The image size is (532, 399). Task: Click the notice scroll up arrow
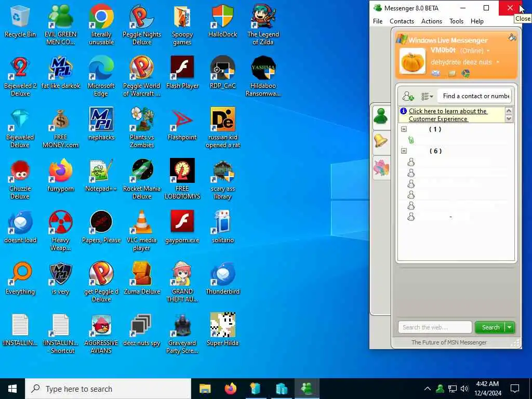click(509, 111)
